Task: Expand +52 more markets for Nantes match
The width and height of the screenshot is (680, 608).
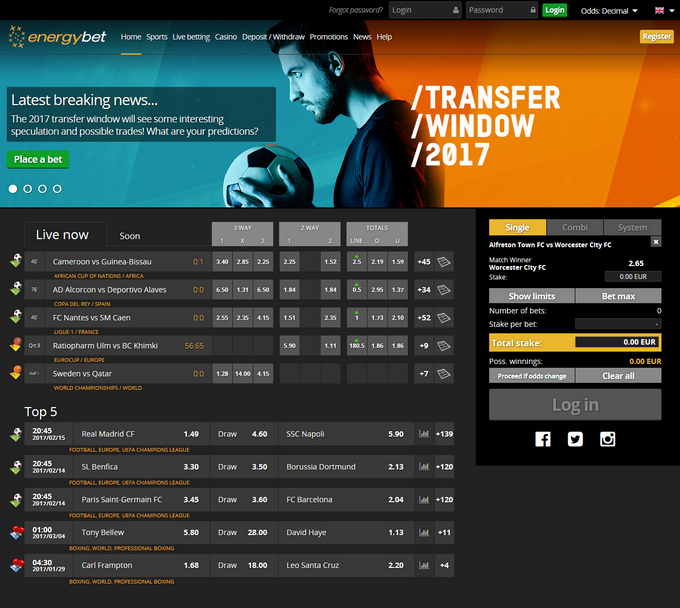Action: (424, 317)
